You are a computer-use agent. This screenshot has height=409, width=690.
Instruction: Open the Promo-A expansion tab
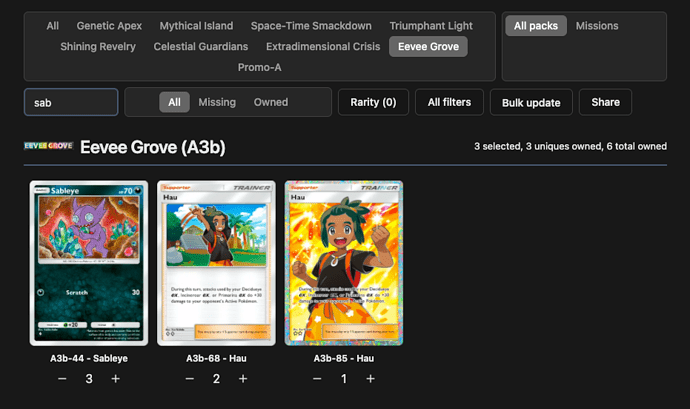point(260,67)
